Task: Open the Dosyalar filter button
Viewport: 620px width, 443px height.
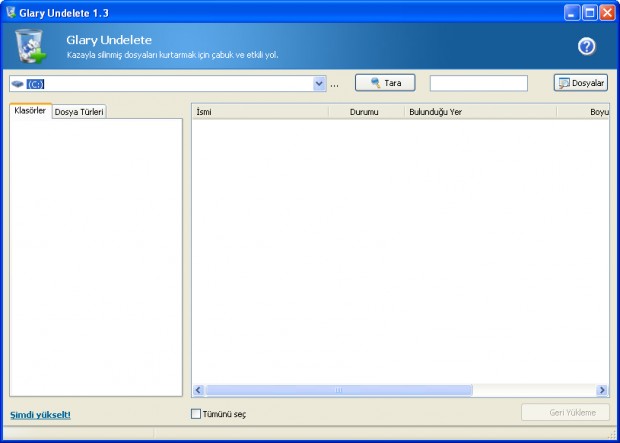Action: tap(580, 83)
